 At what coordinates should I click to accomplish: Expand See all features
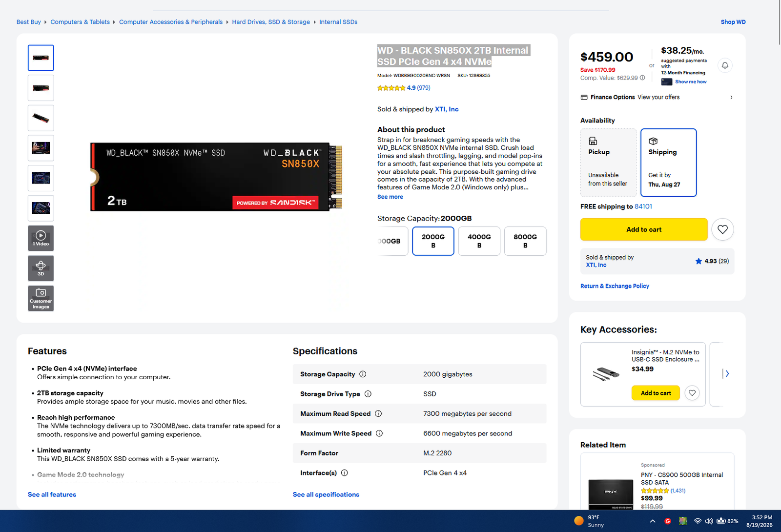(52, 494)
